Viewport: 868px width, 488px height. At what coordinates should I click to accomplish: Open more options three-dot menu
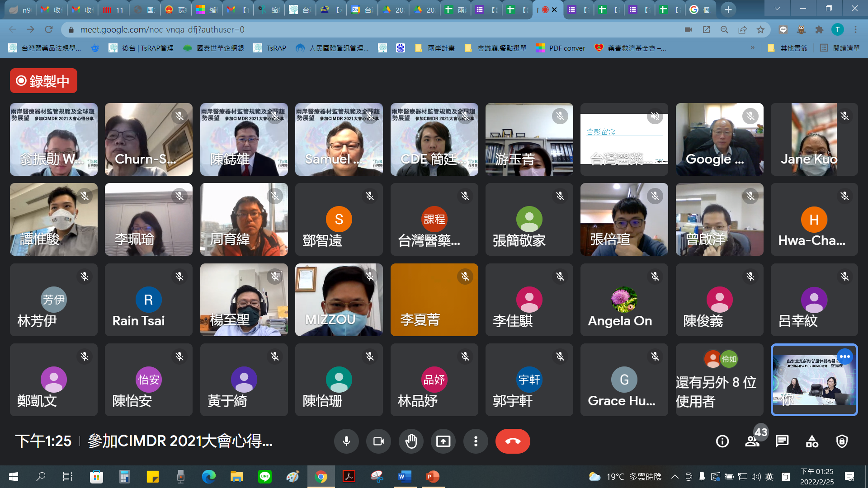(x=476, y=441)
